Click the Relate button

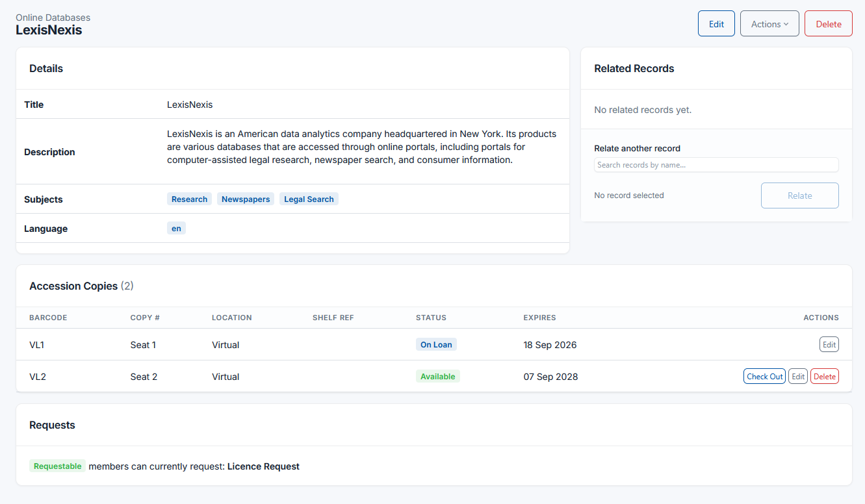pos(799,195)
